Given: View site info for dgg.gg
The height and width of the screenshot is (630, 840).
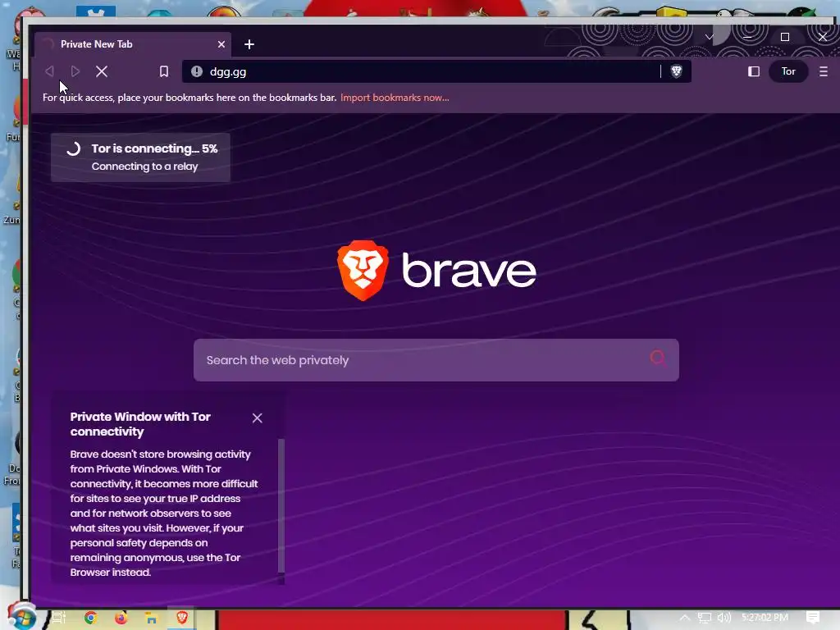Looking at the screenshot, I should [x=197, y=71].
